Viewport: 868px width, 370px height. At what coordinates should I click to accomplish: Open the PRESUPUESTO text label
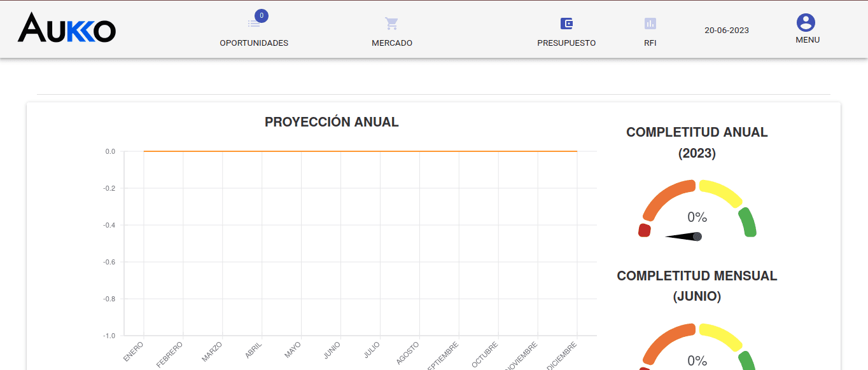tap(566, 43)
